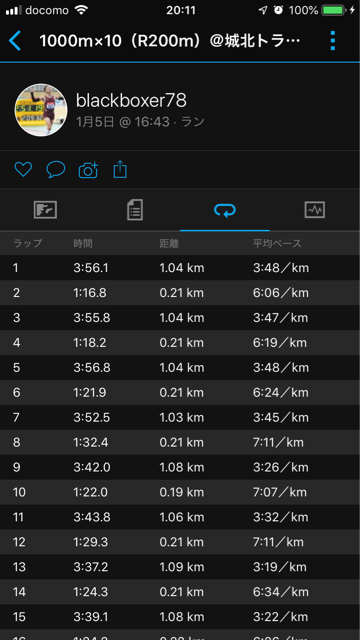The height and width of the screenshot is (640, 360).
Task: Tap the 平均ペース column header
Action: [277, 244]
